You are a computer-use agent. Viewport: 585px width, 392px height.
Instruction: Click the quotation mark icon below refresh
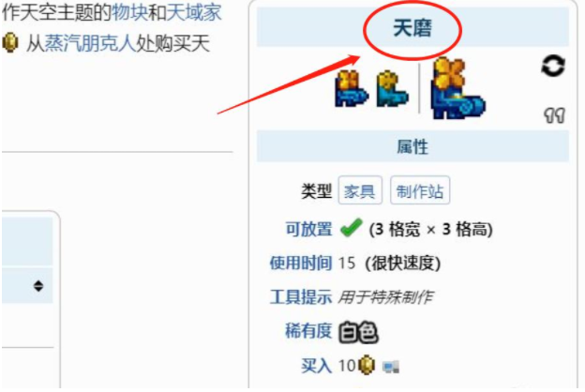tap(554, 115)
